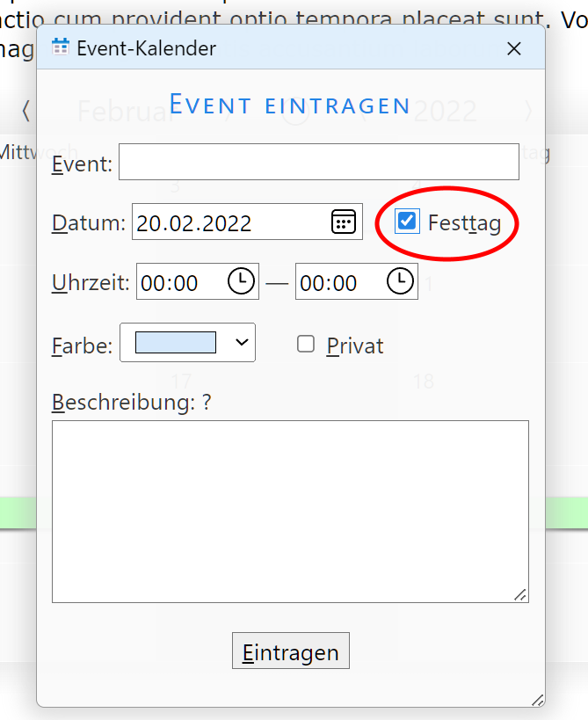Enable the Privat checkbox
This screenshot has width=588, height=720.
click(x=306, y=345)
